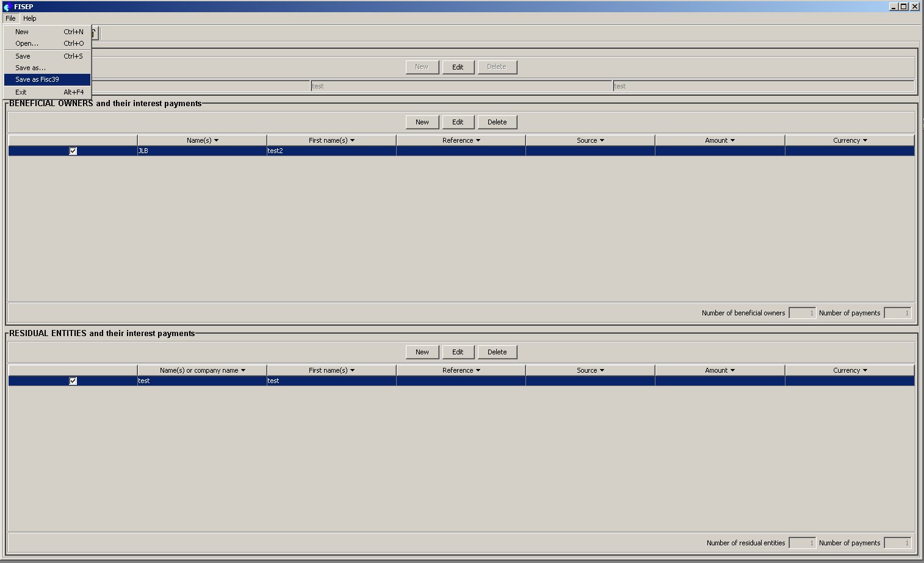Viewport: 924px width, 563px height.
Task: Toggle the checkbox in the residual entity test row
Action: point(73,381)
